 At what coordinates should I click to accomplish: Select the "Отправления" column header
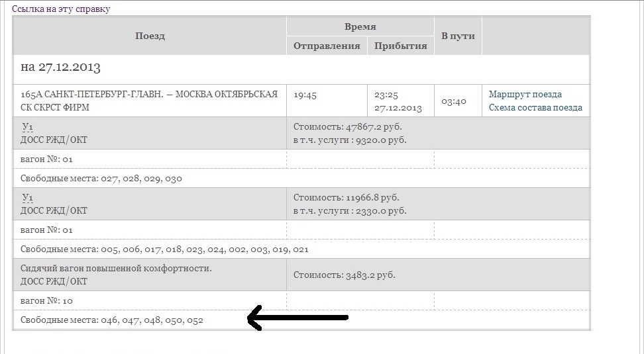click(x=327, y=46)
